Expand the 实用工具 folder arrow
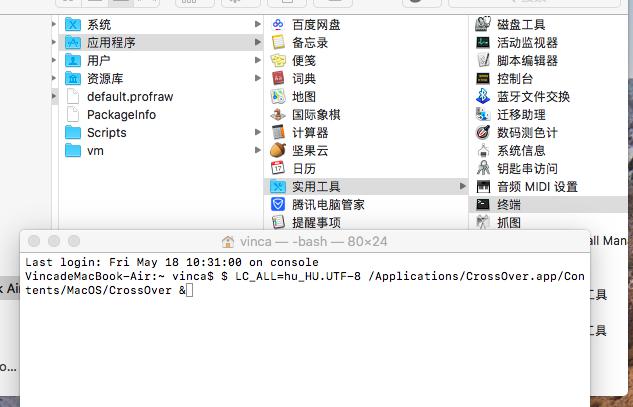The image size is (633, 407). [x=463, y=187]
